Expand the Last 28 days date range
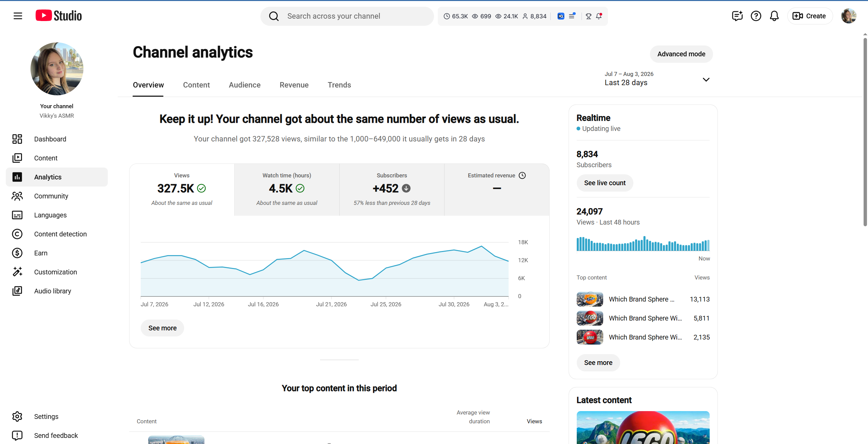Screen dimensions: 868x444 (657, 79)
